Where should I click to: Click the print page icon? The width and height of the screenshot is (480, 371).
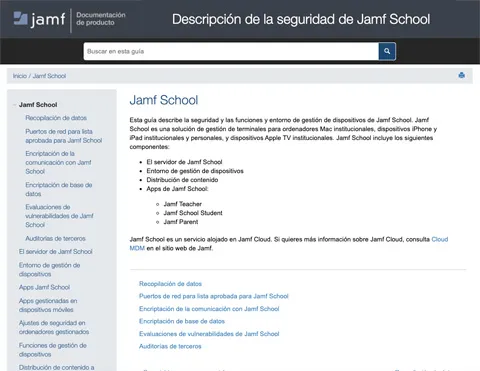click(x=461, y=75)
